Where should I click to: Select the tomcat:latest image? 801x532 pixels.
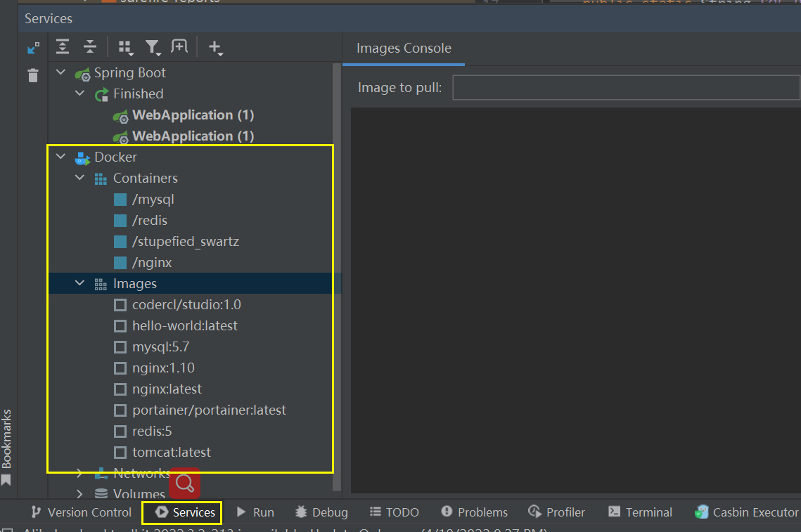coord(171,453)
